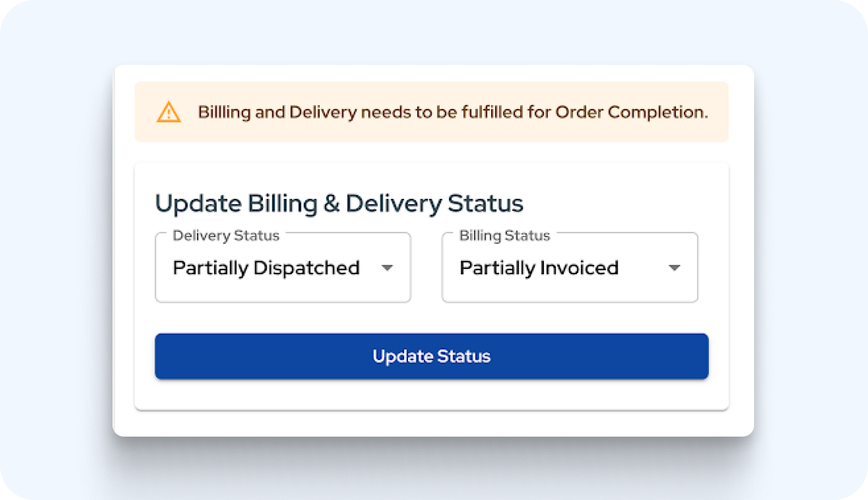Viewport: 868px width, 500px height.
Task: Click the Billing Status dropdown arrow
Action: point(674,268)
